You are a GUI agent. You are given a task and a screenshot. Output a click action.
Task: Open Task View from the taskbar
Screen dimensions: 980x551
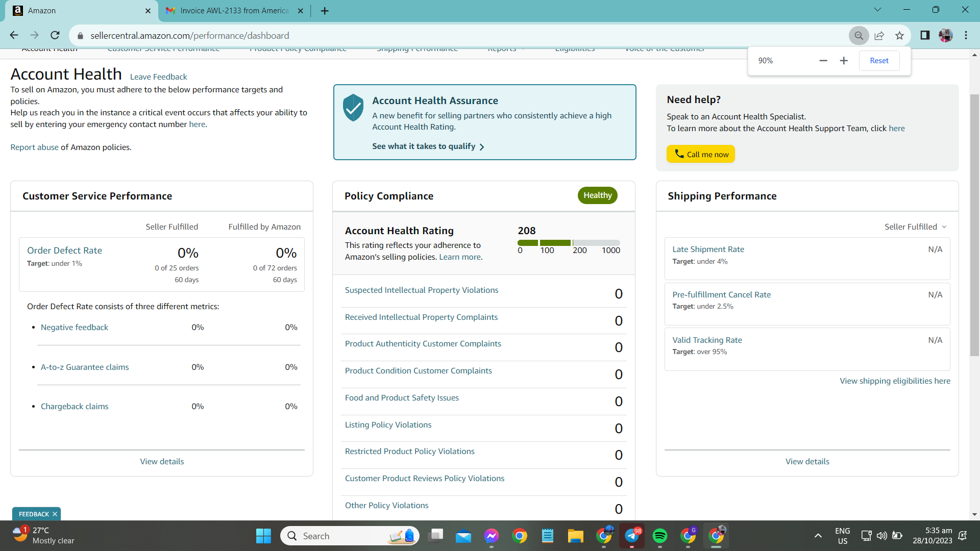pyautogui.click(x=436, y=536)
